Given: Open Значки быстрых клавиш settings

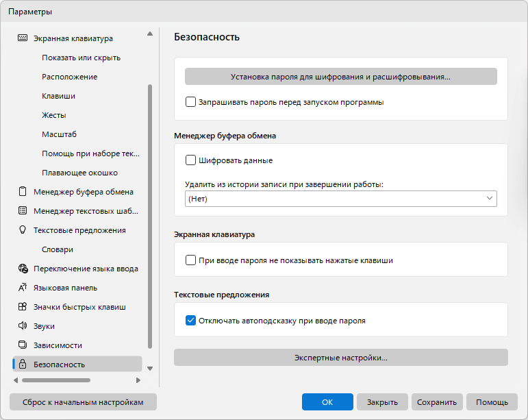Looking at the screenshot, I should coord(79,307).
